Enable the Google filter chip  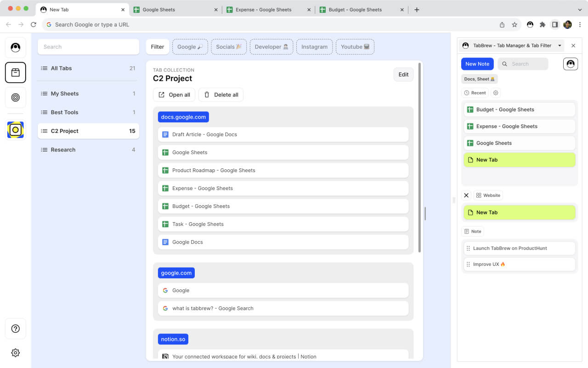point(190,46)
